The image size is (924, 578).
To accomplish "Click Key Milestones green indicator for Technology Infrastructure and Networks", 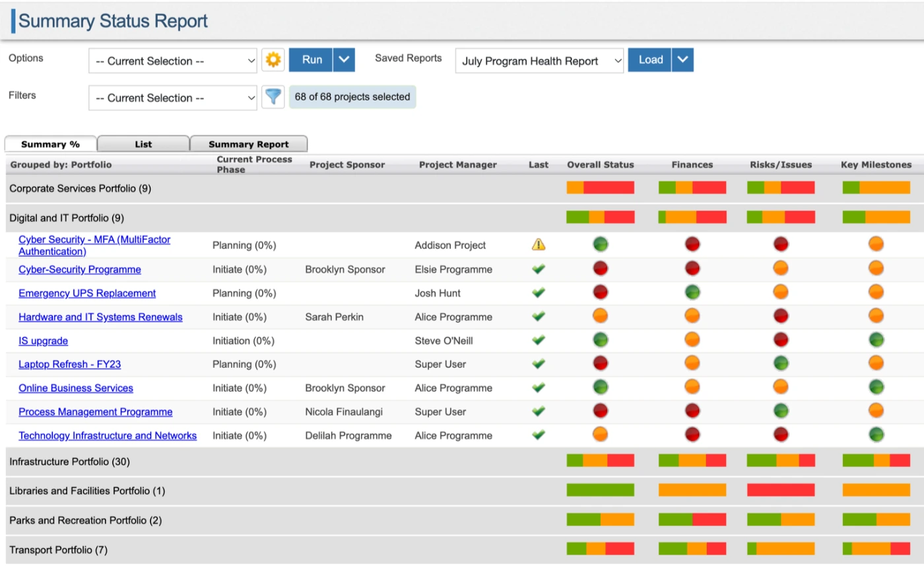I will click(x=876, y=434).
